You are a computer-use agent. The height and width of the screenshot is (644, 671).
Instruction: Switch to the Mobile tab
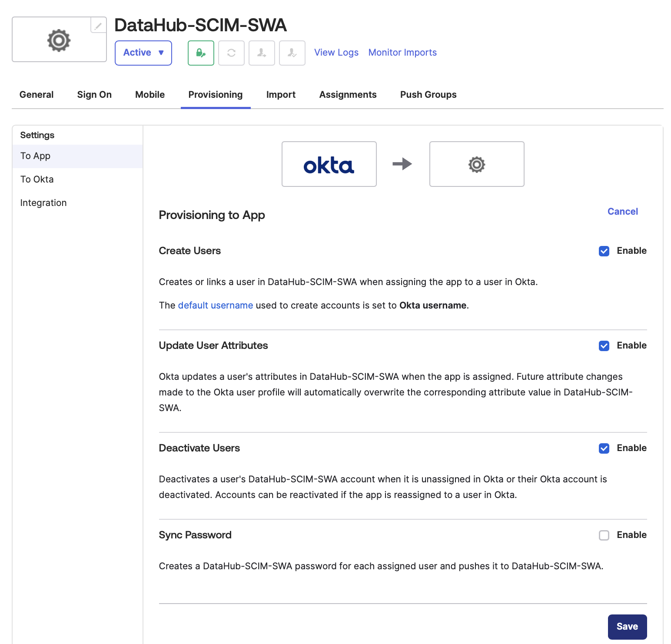click(150, 95)
